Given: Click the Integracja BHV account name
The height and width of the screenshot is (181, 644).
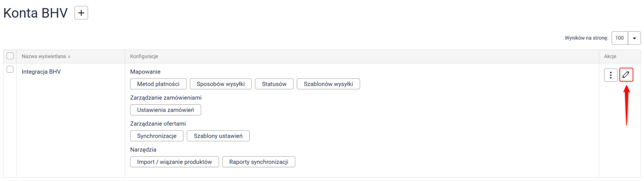Looking at the screenshot, I should pos(41,72).
